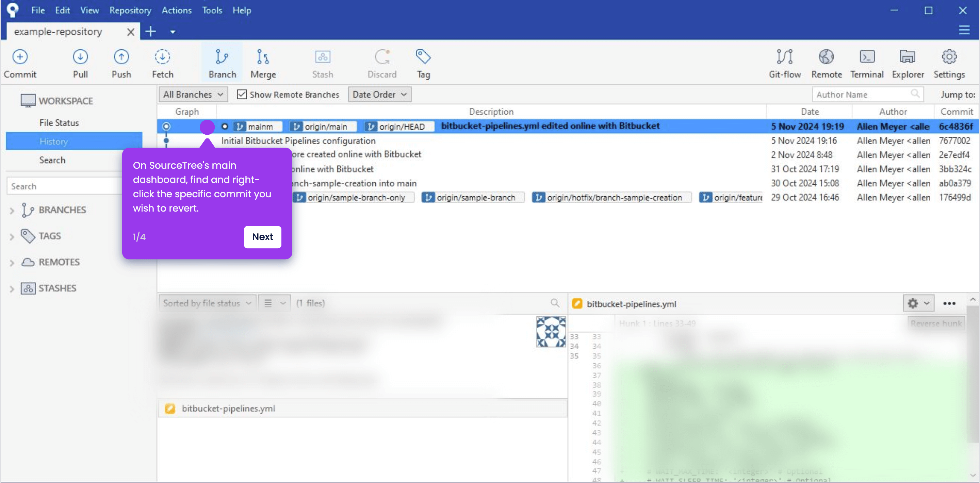Image resolution: width=980 pixels, height=483 pixels.
Task: Click the Reverse hunk button
Action: click(x=936, y=323)
